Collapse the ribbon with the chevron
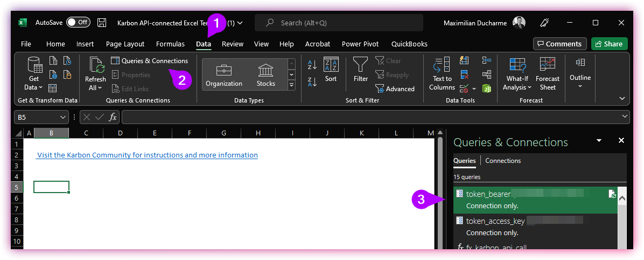The height and width of the screenshot is (260, 644). pos(622,98)
